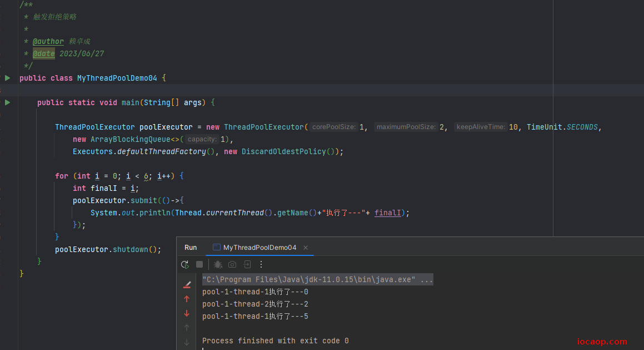Click the class name MyThreadPoolDemo04 in code
The height and width of the screenshot is (350, 644).
[x=117, y=78]
